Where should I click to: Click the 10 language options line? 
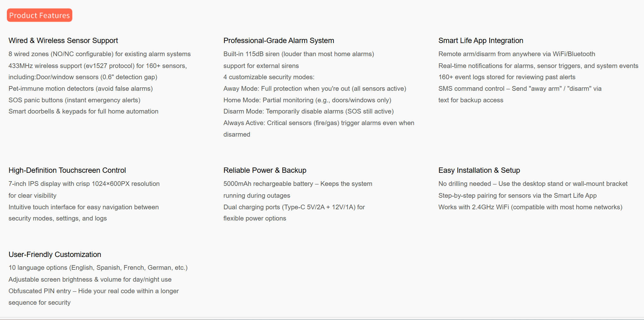98,268
